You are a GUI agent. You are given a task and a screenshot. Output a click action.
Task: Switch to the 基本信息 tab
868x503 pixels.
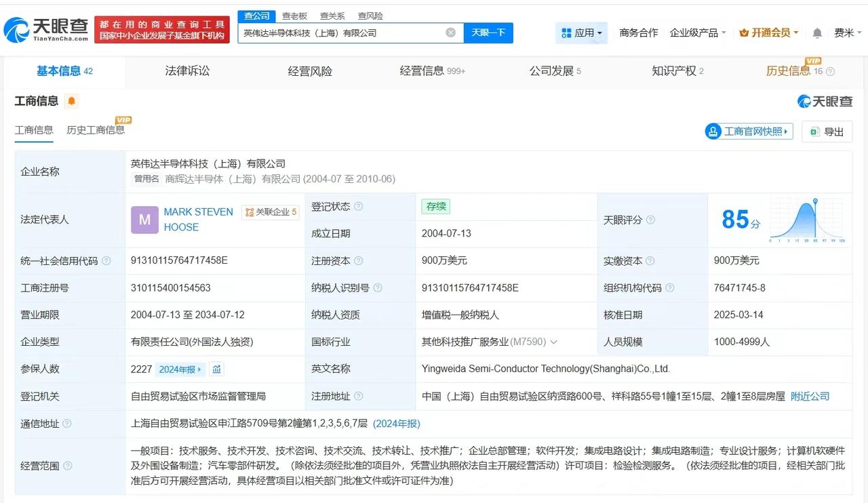64,71
